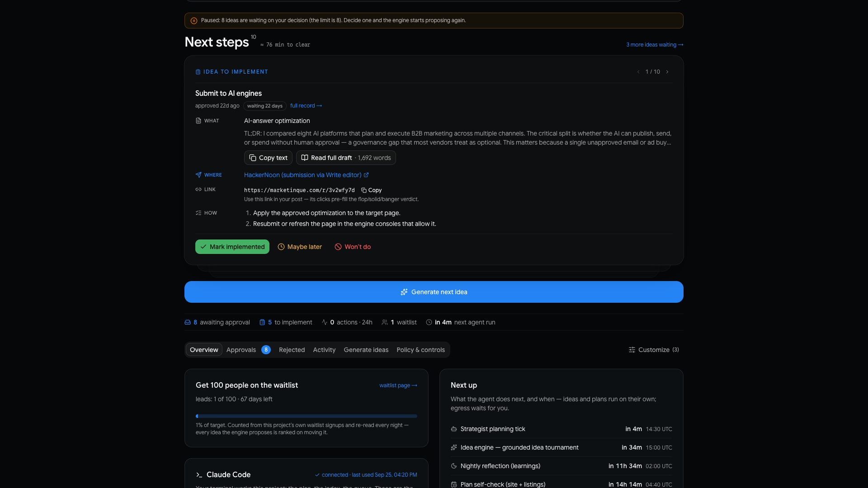The height and width of the screenshot is (488, 868).
Task: Select Won't do for this idea
Action: point(353,247)
